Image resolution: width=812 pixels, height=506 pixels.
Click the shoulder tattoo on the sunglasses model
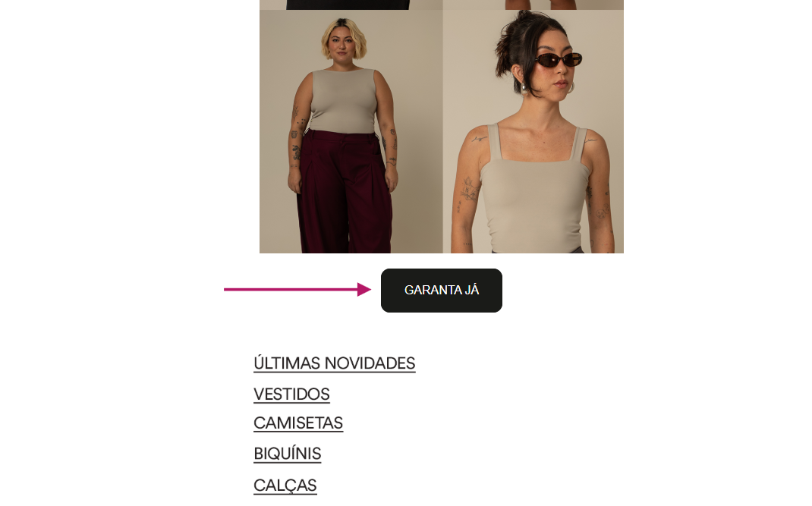coord(479,139)
